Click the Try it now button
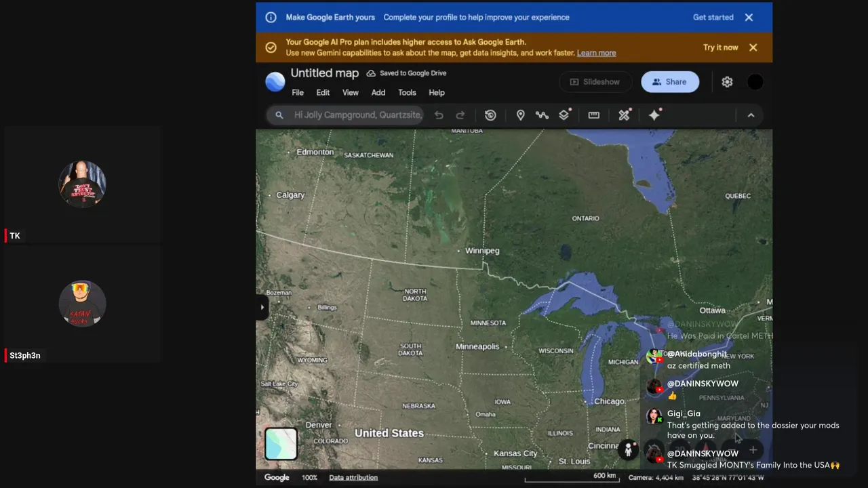This screenshot has height=488, width=868. tap(721, 47)
